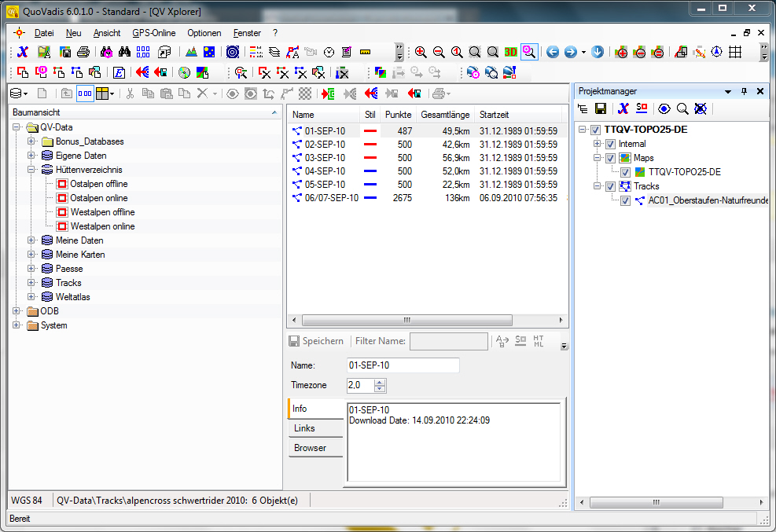Click the blue coordinates 000 0,00 icon

tap(143, 52)
